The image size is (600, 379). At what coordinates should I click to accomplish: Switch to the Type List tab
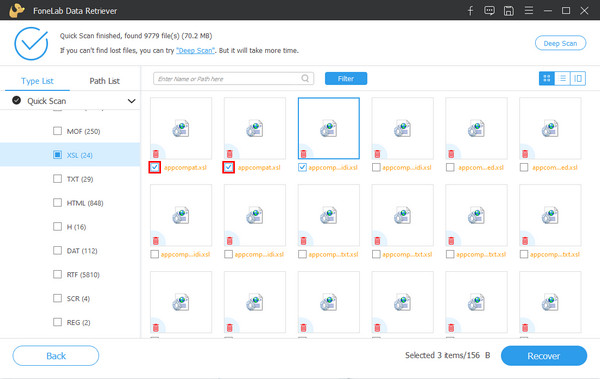37,81
